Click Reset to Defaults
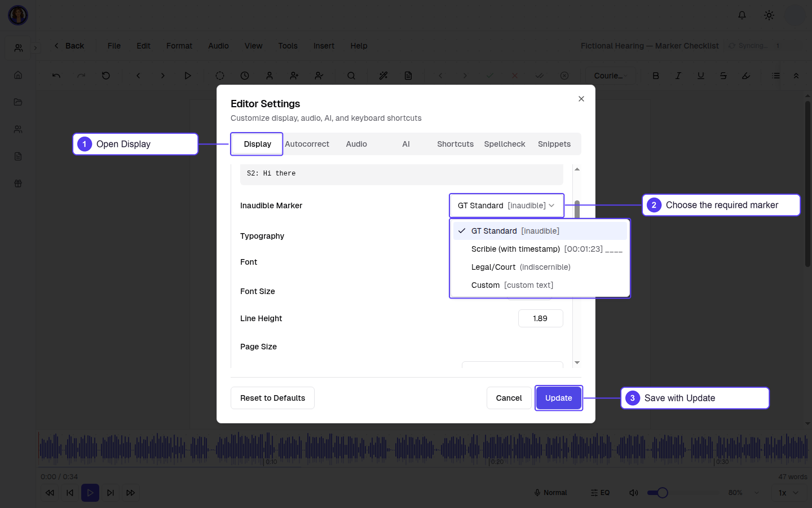Image resolution: width=812 pixels, height=508 pixels. tap(272, 398)
